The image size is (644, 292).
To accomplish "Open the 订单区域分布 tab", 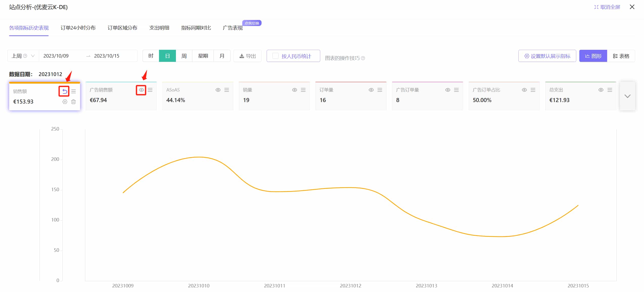I will click(122, 28).
